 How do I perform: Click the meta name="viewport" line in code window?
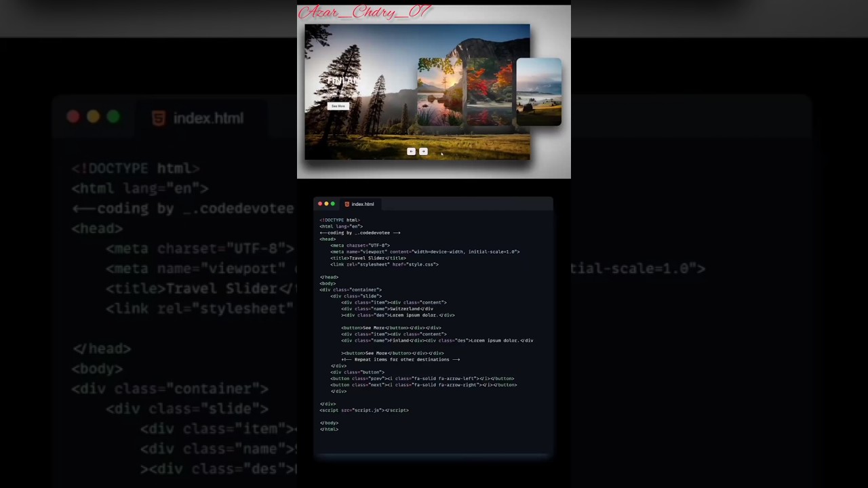tap(425, 251)
